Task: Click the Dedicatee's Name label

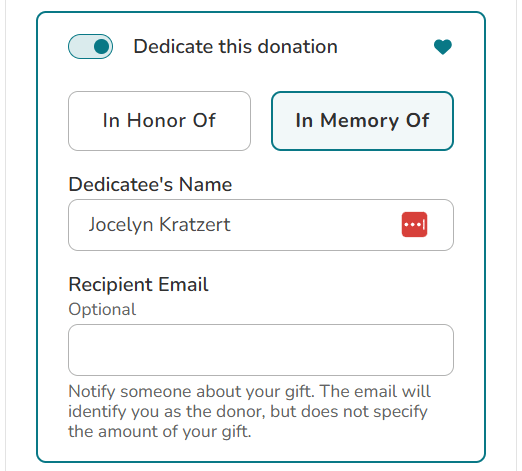Action: [x=150, y=184]
